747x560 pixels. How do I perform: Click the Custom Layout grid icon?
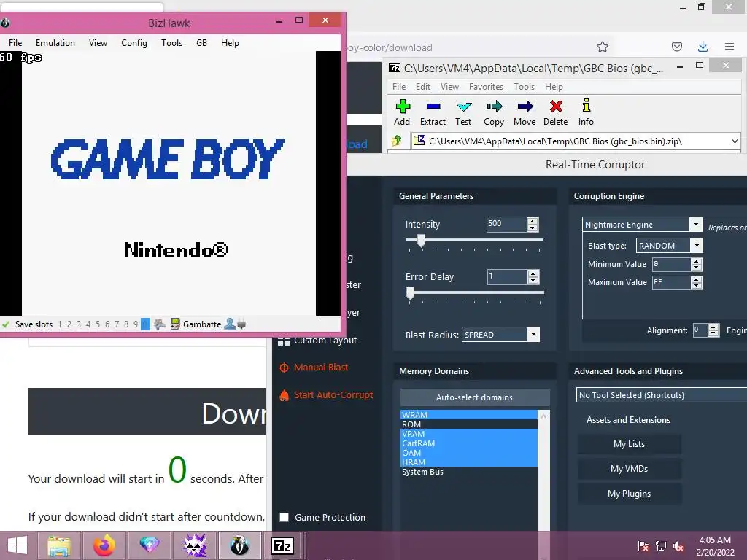pos(284,341)
